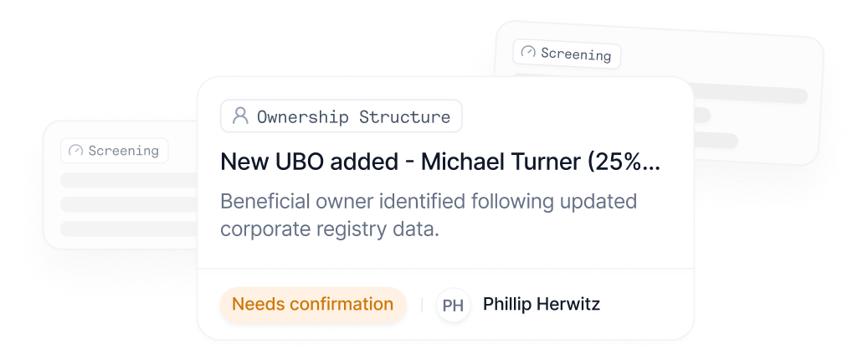The width and height of the screenshot is (868, 350).
Task: Click the Beneficial owner identified description text
Action: (x=429, y=215)
